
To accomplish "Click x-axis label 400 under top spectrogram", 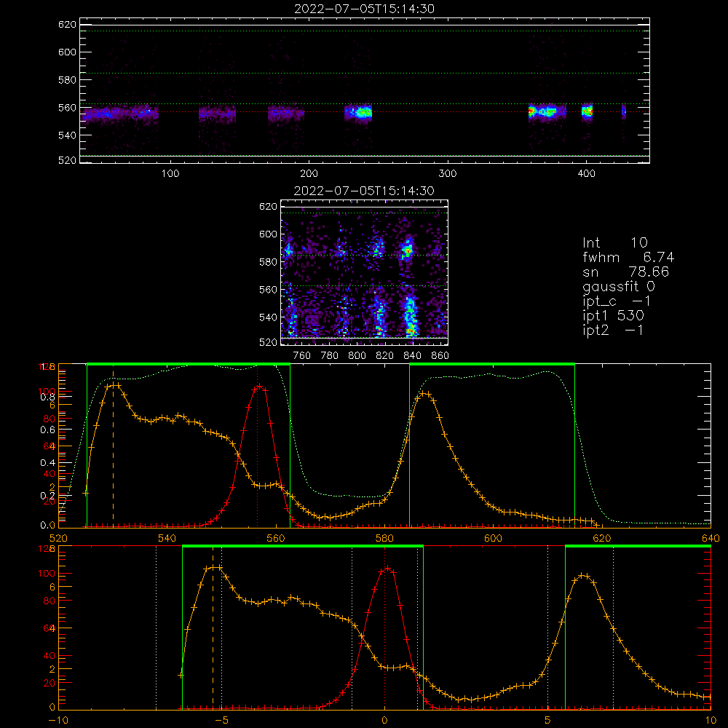I will [x=586, y=174].
